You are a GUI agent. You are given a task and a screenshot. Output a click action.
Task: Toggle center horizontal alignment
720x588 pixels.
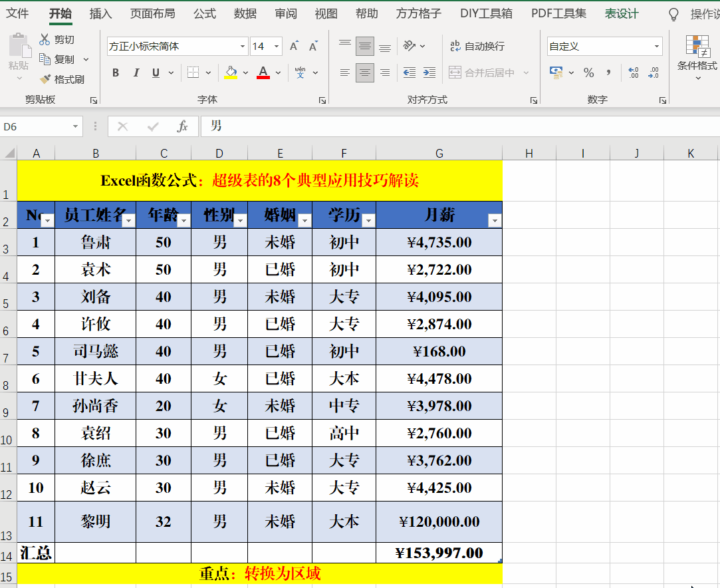pyautogui.click(x=365, y=73)
